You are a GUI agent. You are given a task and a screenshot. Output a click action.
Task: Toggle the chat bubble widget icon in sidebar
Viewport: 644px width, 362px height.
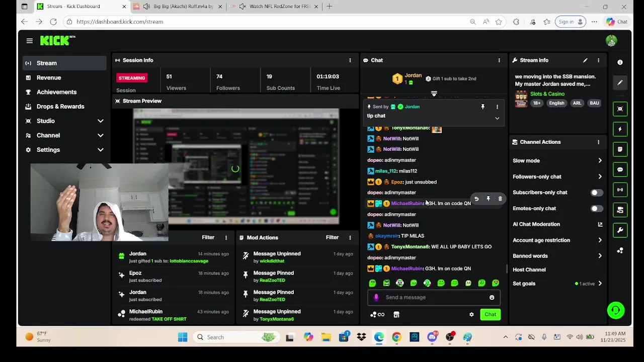click(x=620, y=169)
